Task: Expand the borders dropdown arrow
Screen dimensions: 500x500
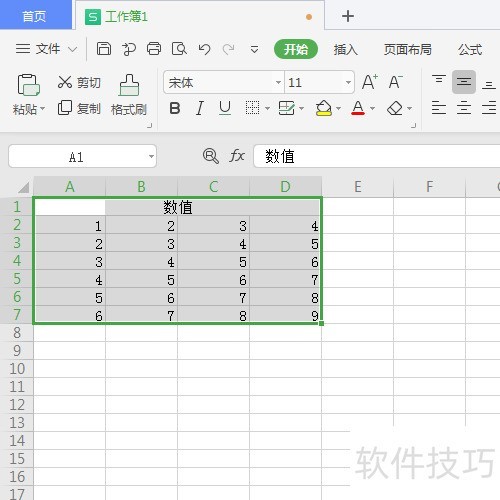Action: pos(267,108)
